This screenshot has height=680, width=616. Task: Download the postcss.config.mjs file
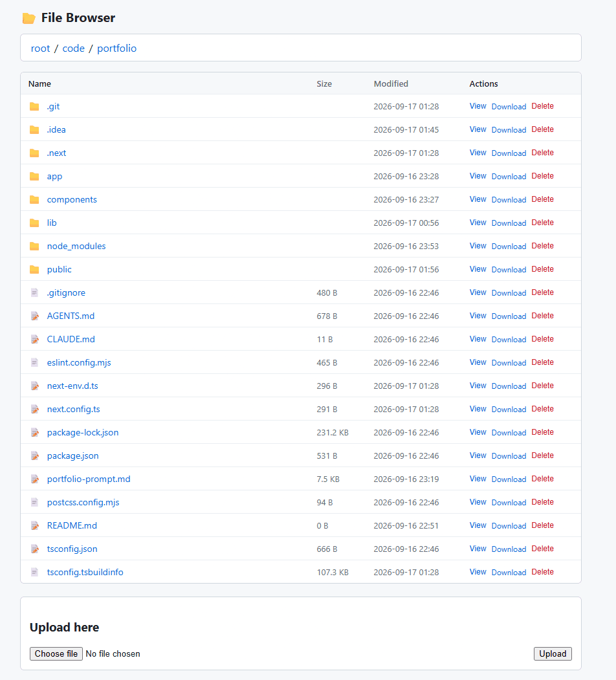click(509, 503)
